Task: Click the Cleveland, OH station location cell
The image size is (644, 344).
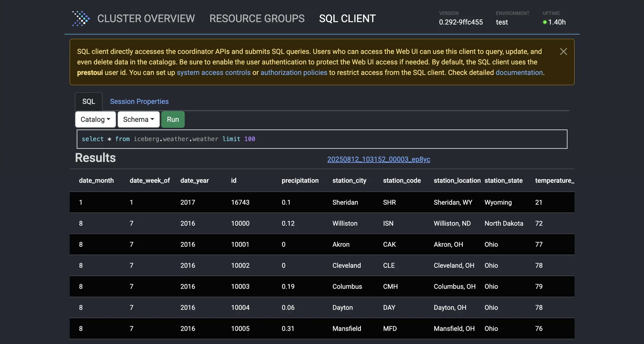Action: (x=454, y=266)
